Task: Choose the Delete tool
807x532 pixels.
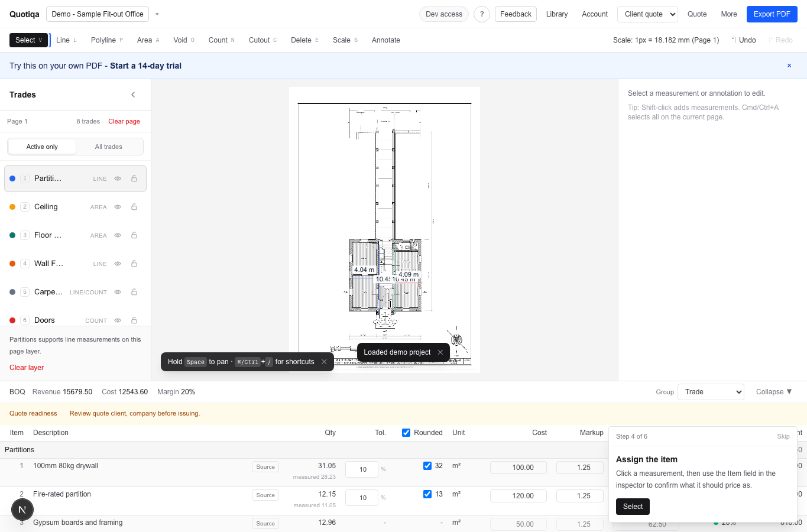Action: point(304,40)
